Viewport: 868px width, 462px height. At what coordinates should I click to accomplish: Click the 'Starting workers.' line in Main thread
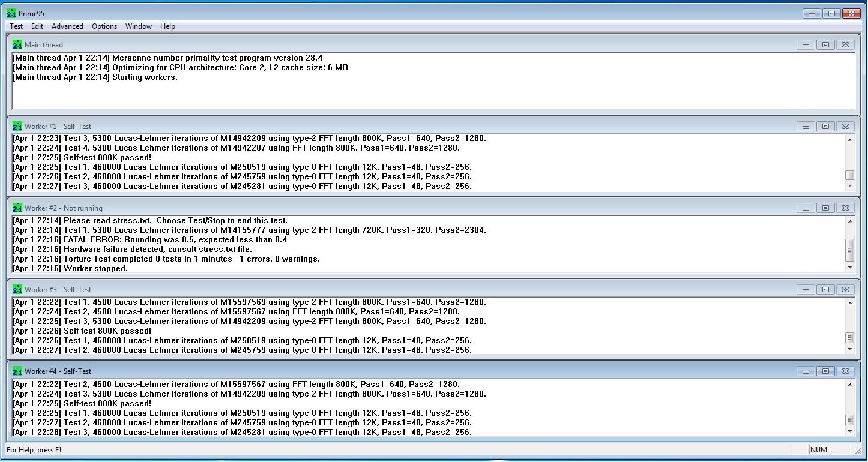click(95, 77)
